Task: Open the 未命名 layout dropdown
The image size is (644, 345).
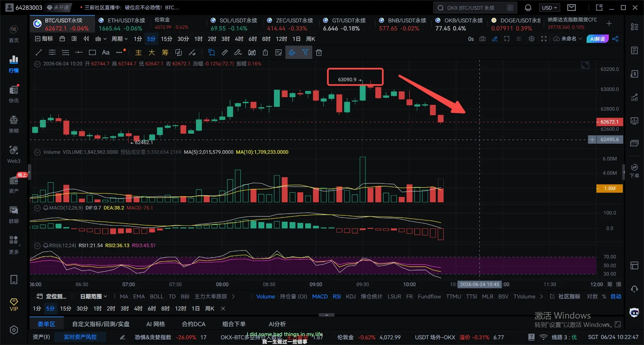Action: click(x=568, y=39)
